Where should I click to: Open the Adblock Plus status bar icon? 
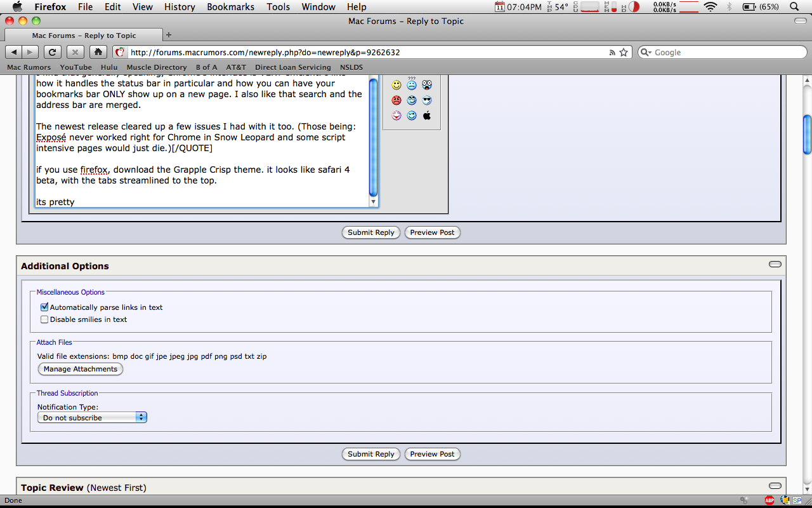click(769, 500)
